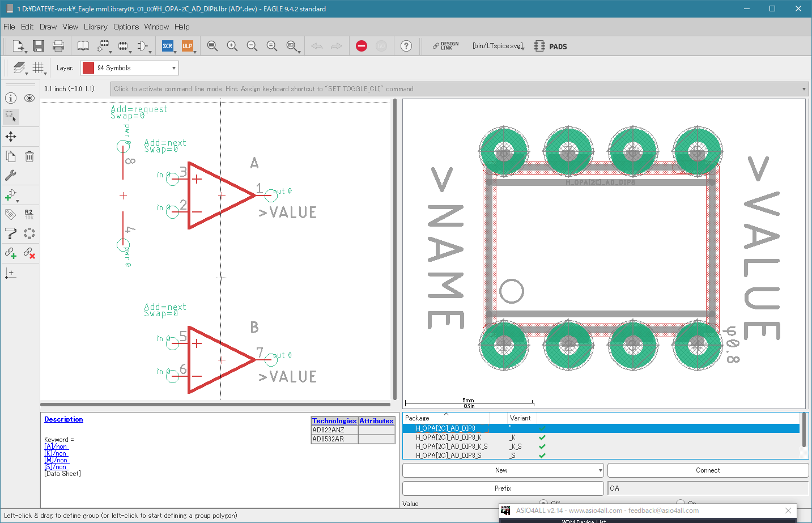Click the Connect button
The width and height of the screenshot is (812, 523).
[x=707, y=470]
